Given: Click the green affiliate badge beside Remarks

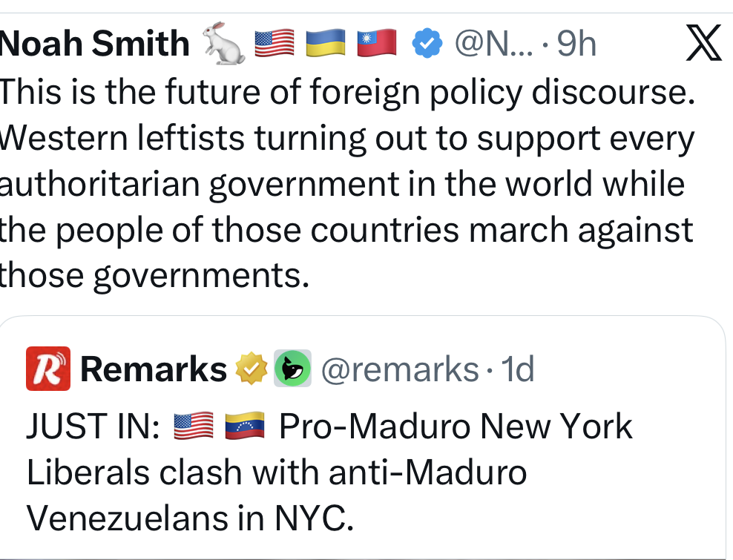Looking at the screenshot, I should tap(292, 369).
